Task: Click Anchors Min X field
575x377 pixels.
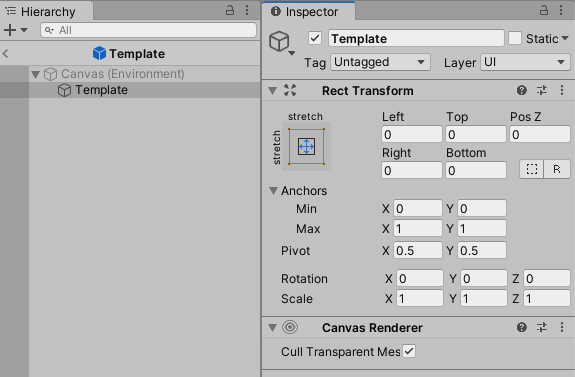Action: pyautogui.click(x=418, y=208)
